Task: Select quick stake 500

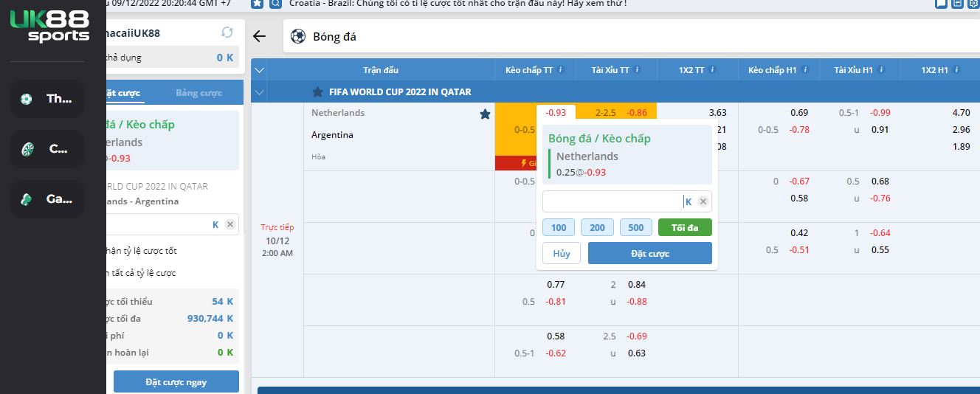Action: pyautogui.click(x=636, y=227)
